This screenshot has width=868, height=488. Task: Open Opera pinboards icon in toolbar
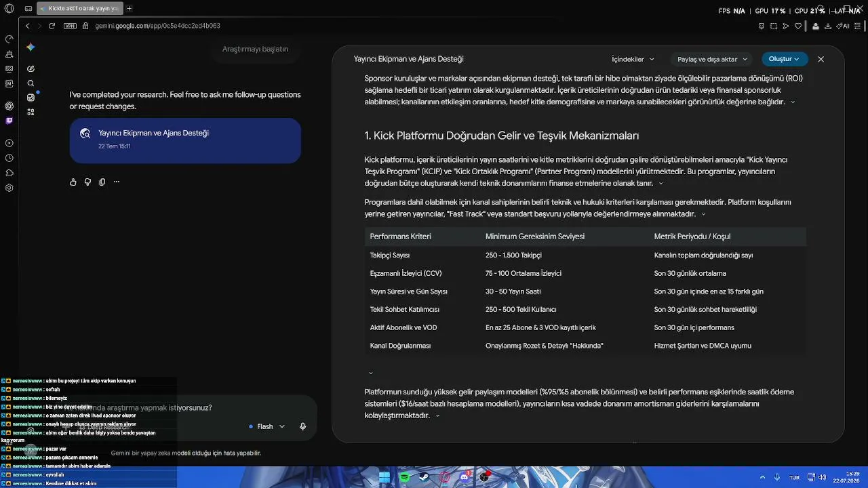(x=762, y=26)
